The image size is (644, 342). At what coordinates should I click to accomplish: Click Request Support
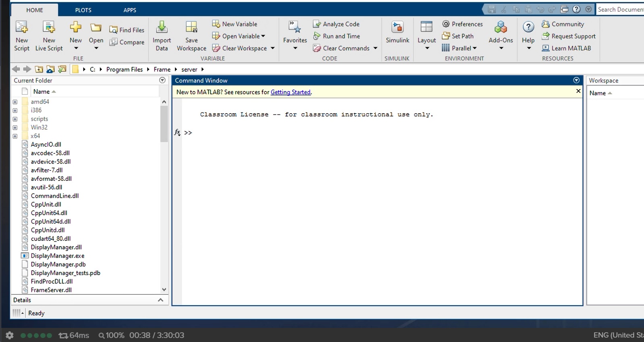point(569,36)
